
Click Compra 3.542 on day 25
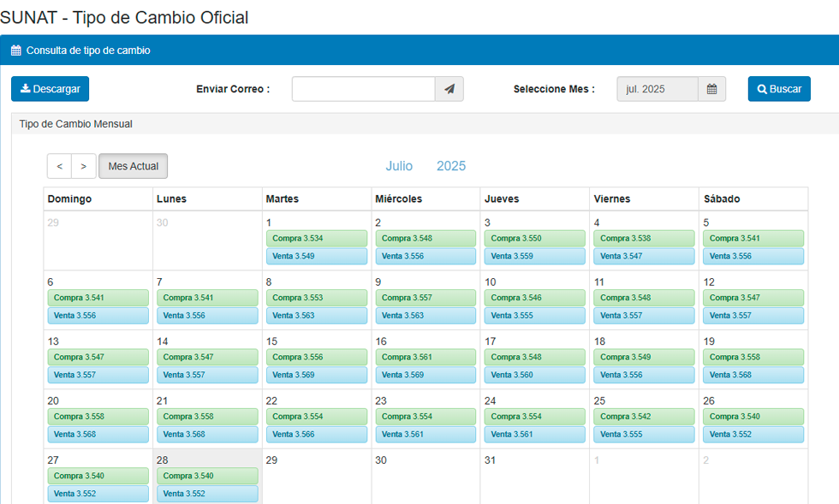click(x=644, y=416)
